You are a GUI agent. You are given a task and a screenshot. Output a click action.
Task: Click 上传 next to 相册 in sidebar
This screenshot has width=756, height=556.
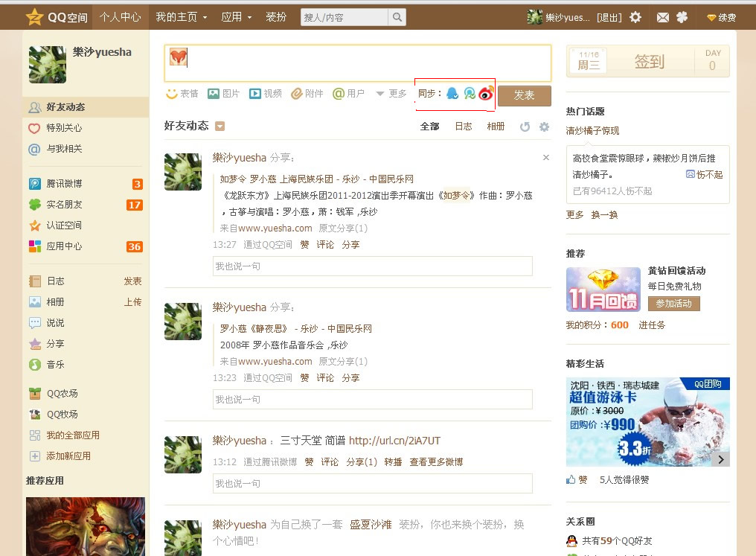click(132, 302)
